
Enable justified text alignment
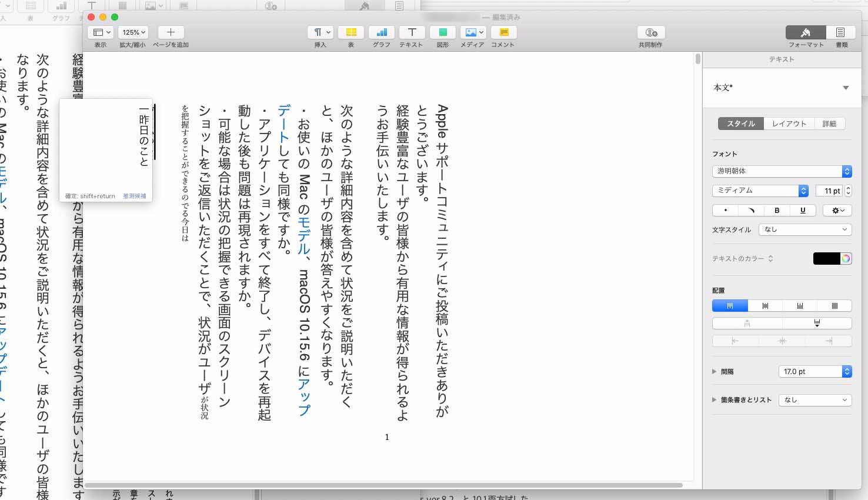tap(834, 306)
